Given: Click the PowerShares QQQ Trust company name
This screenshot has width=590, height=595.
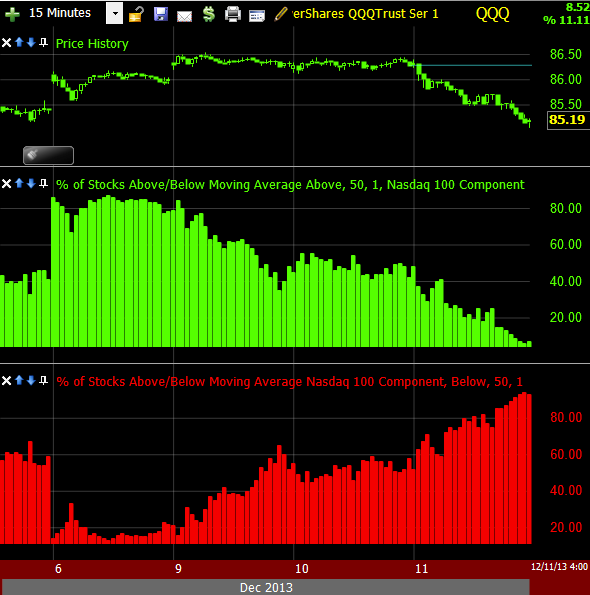Looking at the screenshot, I should click(x=366, y=14).
